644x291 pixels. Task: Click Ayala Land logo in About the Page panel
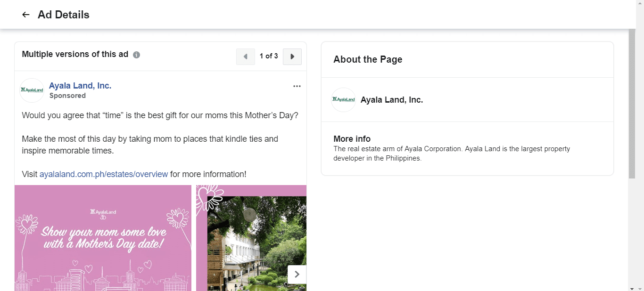pos(344,100)
